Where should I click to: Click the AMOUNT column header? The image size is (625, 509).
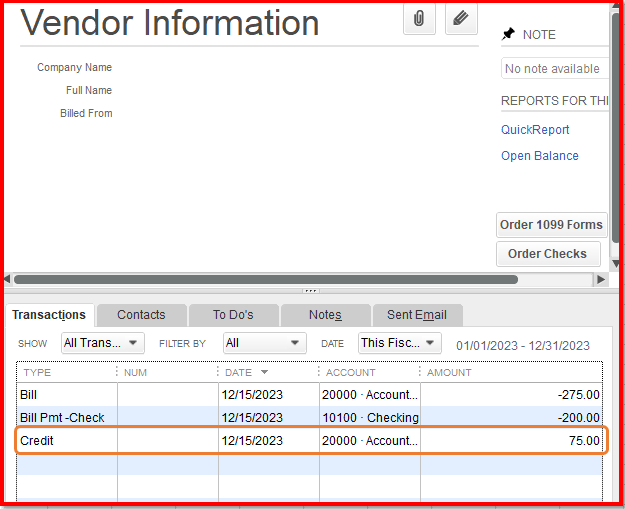point(449,373)
